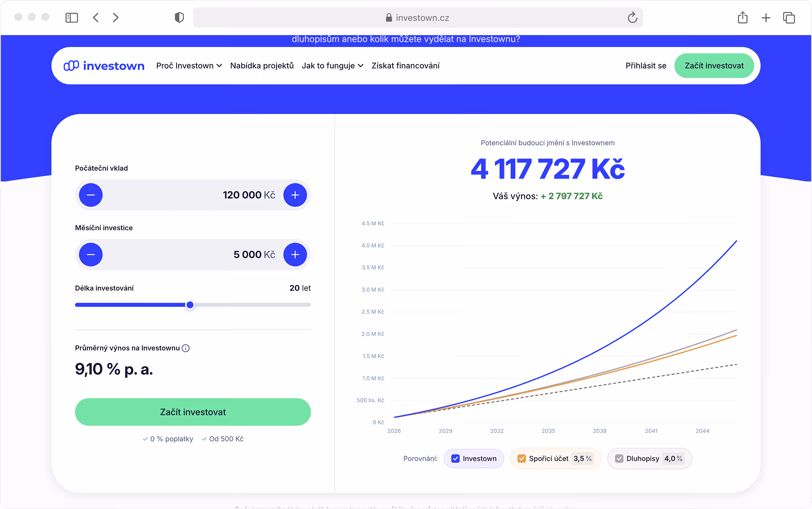Click Začít investovat in the navigation bar
The height and width of the screenshot is (509, 812).
click(x=714, y=66)
